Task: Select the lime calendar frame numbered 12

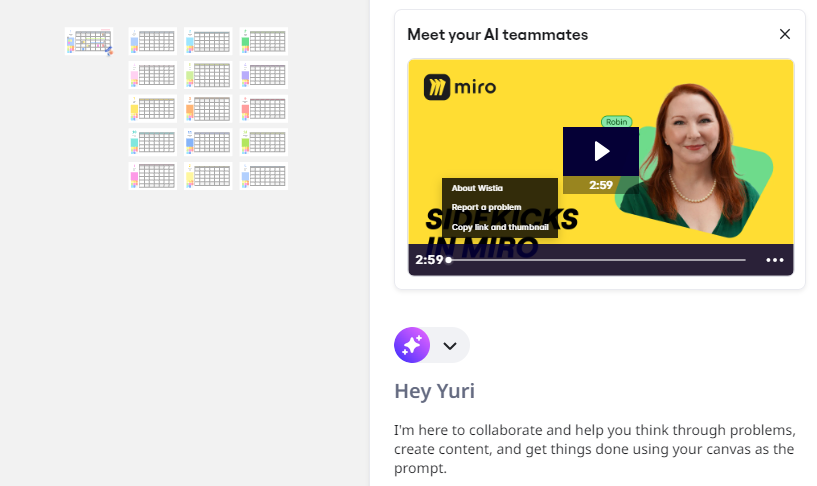Action: coord(264,142)
